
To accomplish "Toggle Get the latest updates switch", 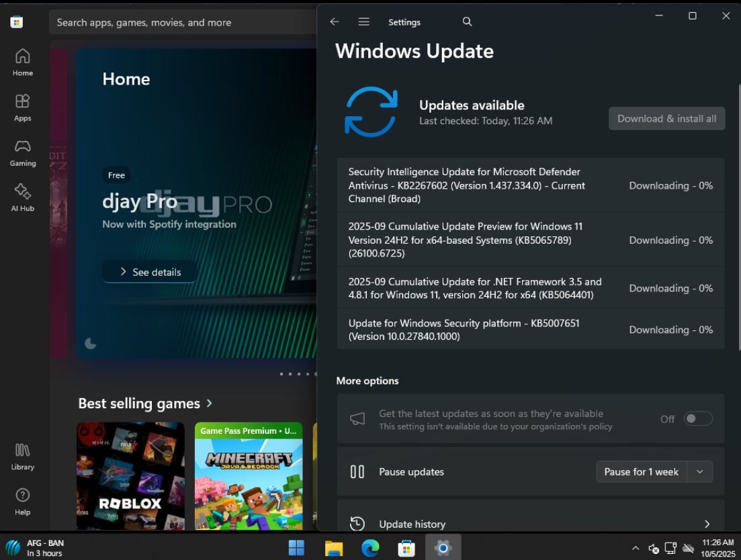I will point(698,419).
